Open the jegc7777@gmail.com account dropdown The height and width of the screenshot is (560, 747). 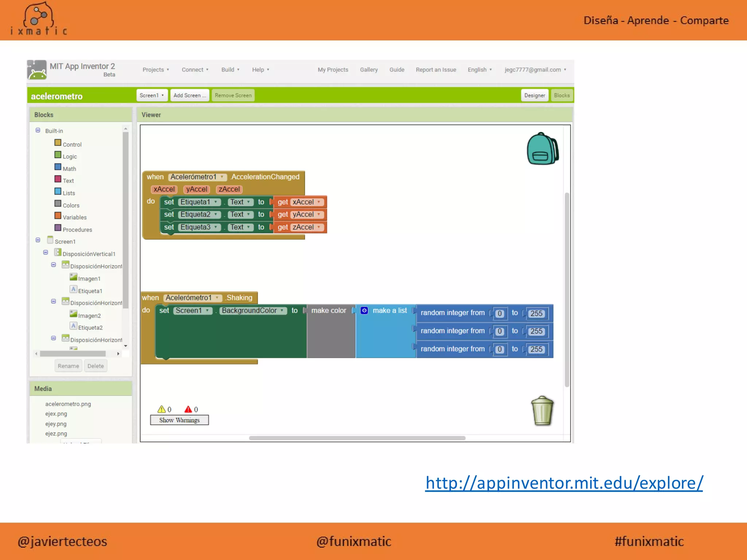pos(535,70)
